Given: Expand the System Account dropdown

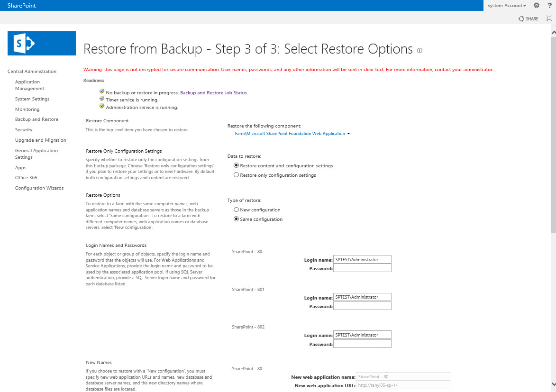Looking at the screenshot, I should (506, 6).
